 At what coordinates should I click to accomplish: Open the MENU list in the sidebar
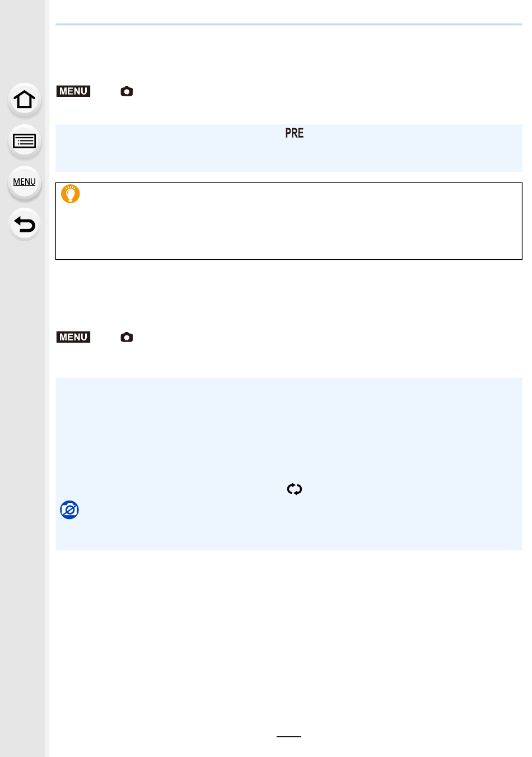[x=24, y=183]
